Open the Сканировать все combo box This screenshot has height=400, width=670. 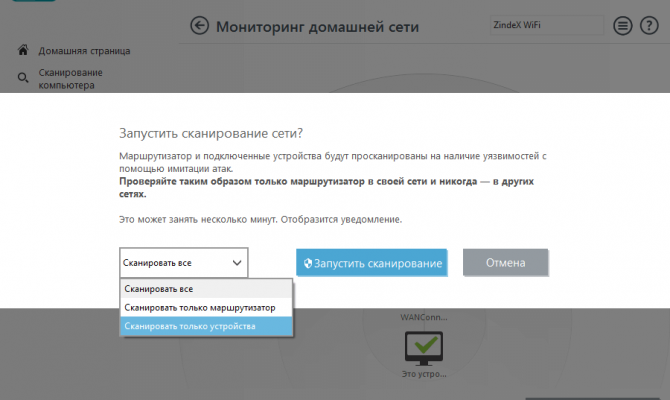point(184,263)
